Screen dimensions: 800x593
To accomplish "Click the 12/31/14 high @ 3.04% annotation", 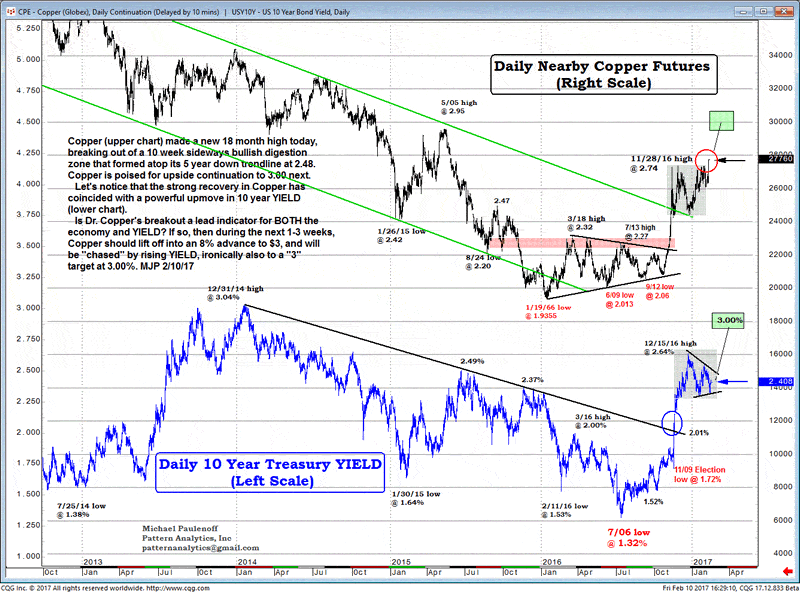I will (x=235, y=293).
